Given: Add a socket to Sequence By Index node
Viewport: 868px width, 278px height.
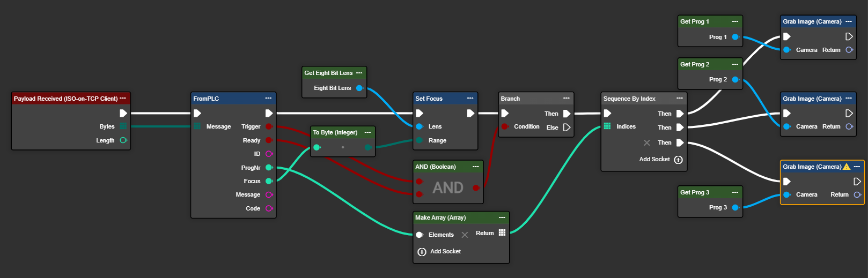Looking at the screenshot, I should click(678, 160).
